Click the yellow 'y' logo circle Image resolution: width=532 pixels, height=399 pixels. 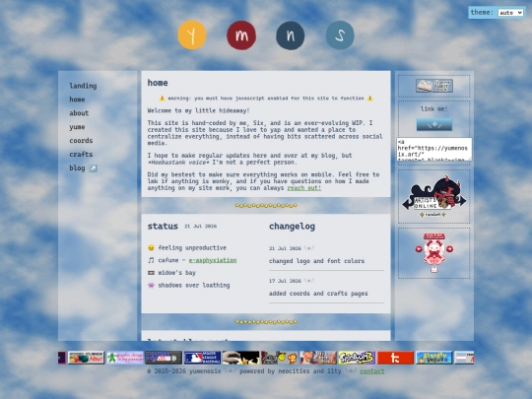click(192, 34)
